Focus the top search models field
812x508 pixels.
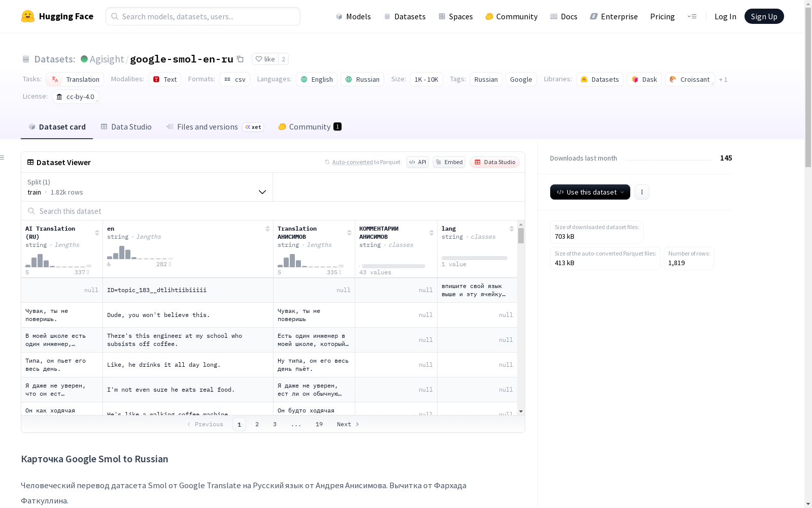203,16
